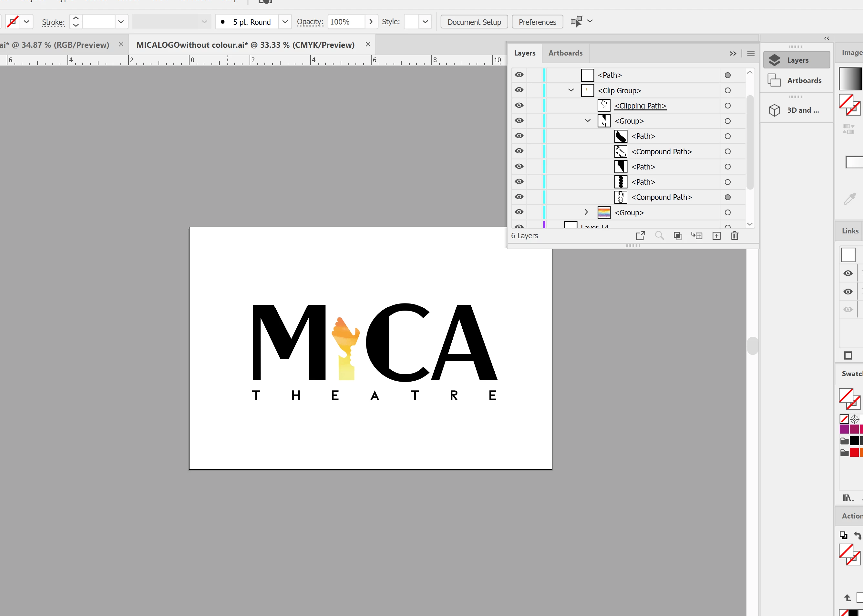Click Create New Layer icon

pyautogui.click(x=716, y=236)
